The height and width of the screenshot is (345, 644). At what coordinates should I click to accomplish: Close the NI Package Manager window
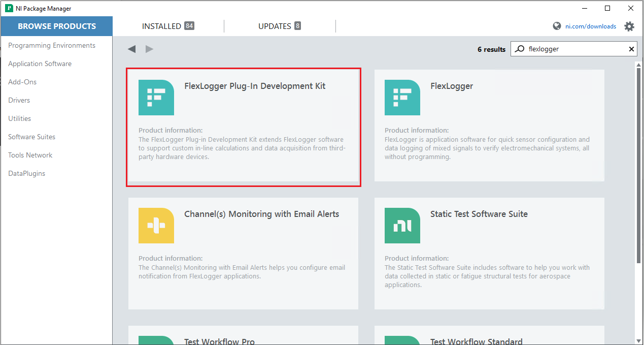[x=631, y=8]
